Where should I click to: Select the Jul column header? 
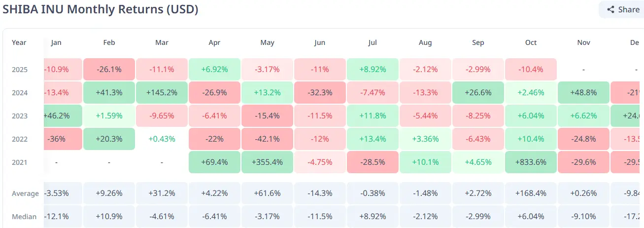click(373, 42)
